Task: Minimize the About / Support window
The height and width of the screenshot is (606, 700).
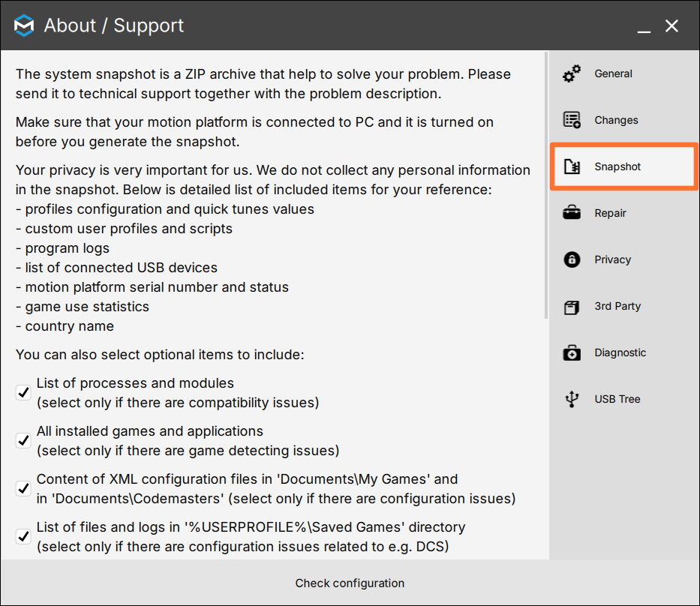Action: 644,26
